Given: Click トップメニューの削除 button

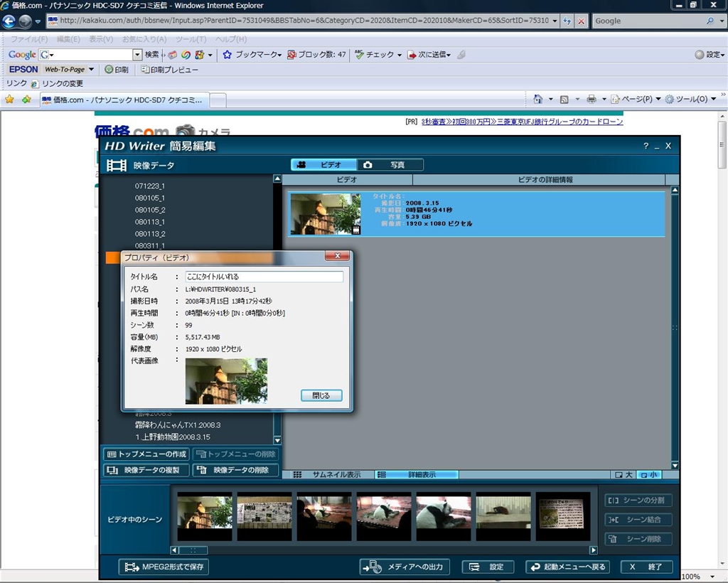Looking at the screenshot, I should coord(235,454).
